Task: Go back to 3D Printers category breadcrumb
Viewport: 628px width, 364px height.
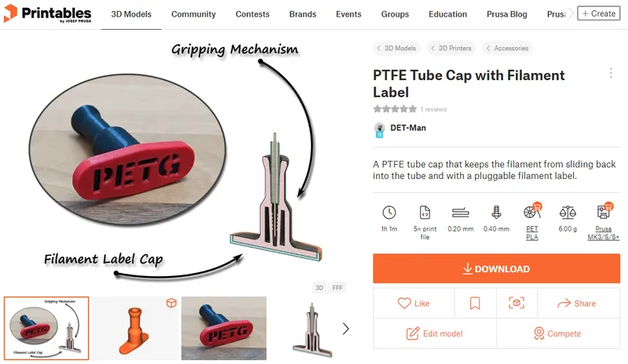Action: coord(451,48)
